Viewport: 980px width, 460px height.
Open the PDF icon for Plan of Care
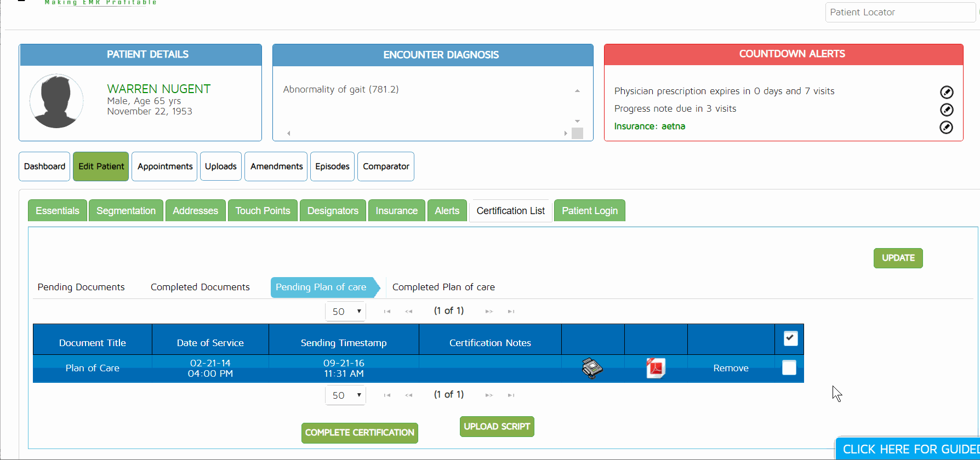[656, 368]
